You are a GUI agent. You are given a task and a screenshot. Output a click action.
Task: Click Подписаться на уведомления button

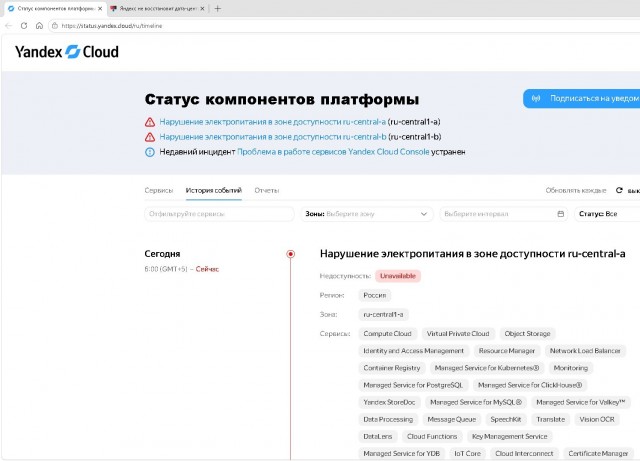coord(582,98)
